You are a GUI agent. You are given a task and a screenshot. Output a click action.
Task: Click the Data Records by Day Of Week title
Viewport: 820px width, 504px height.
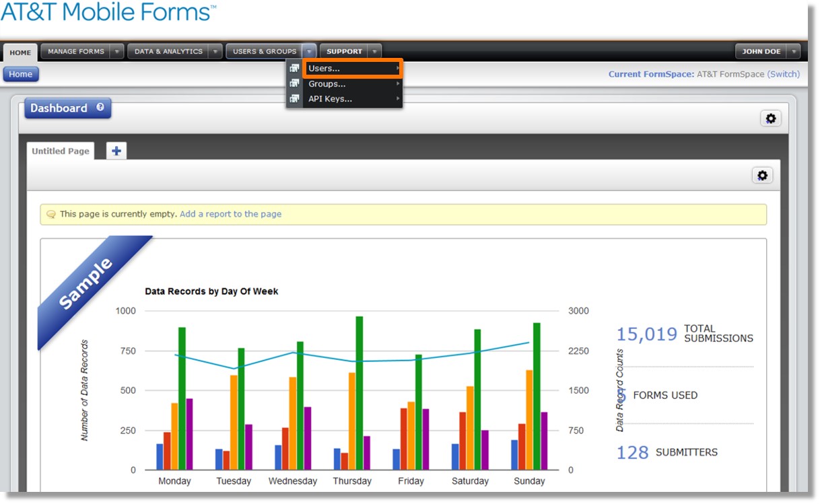click(x=211, y=291)
